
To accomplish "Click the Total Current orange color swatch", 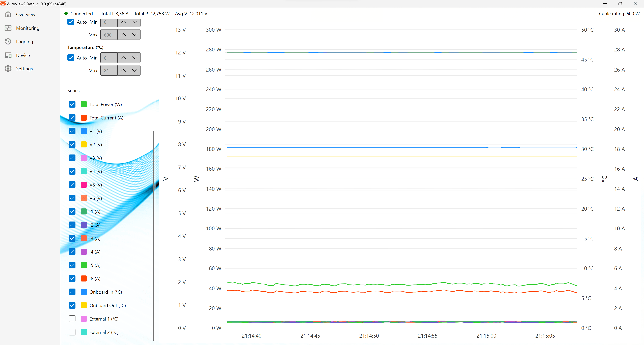I will tap(84, 118).
